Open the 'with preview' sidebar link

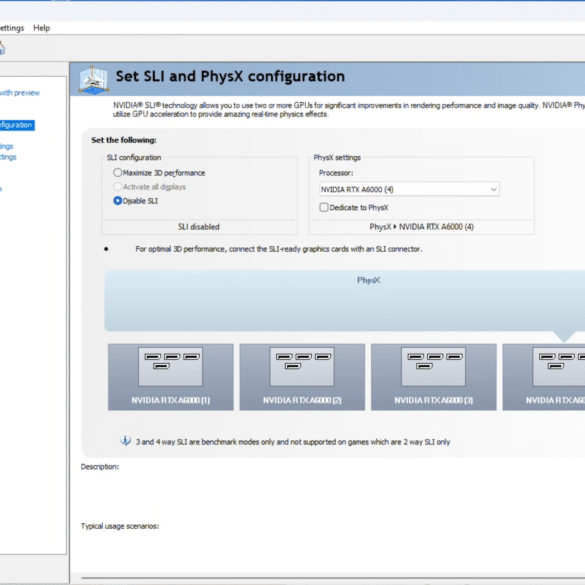pos(19,93)
